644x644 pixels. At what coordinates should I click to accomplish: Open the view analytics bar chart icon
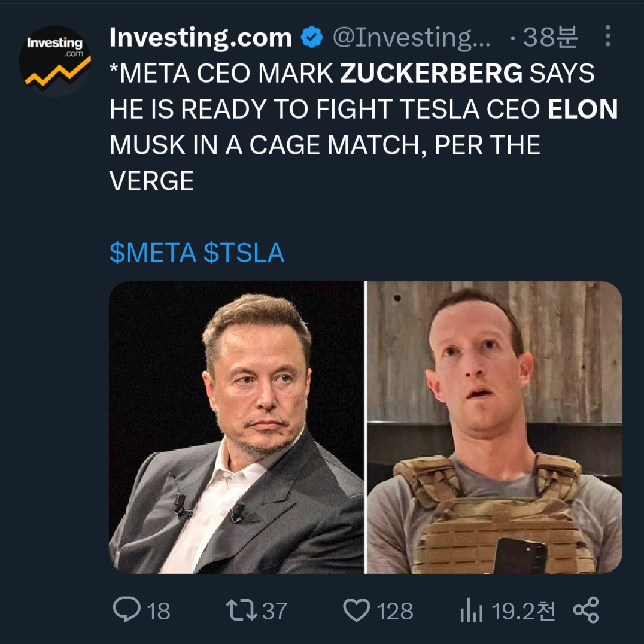coord(470,610)
